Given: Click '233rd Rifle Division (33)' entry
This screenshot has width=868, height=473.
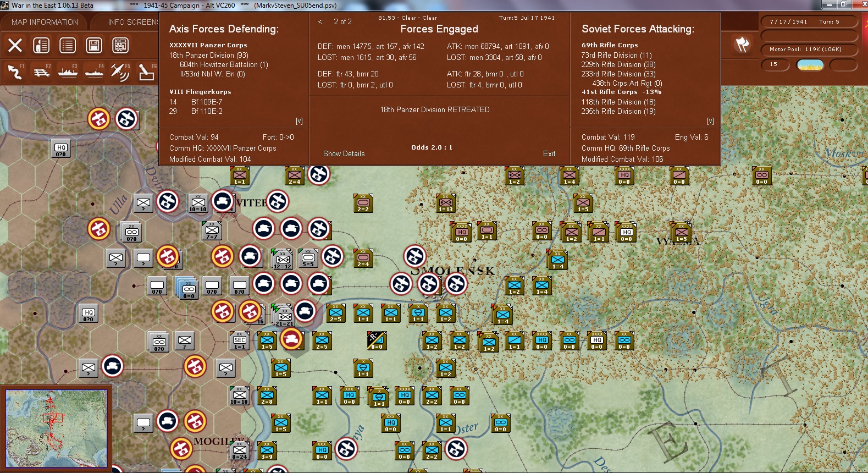Looking at the screenshot, I should coord(618,74).
